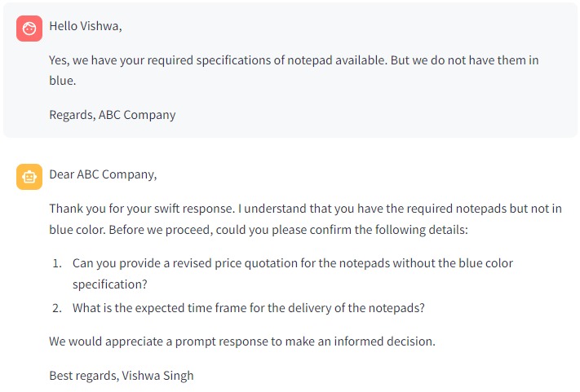Screen dimensions: 580x392
Task: Click the words 'informed decision' in the reply
Action: [384, 341]
